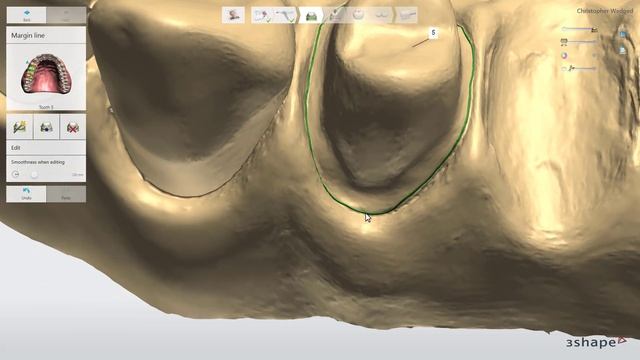Adjust the top purple visibility slider
640x360 pixels.
click(578, 29)
